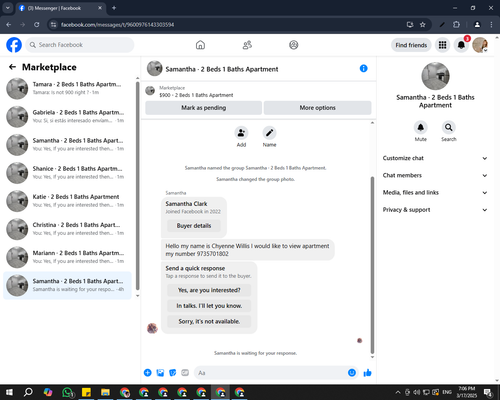Open Windows Start menu
This screenshot has height=400, width=500.
tap(9, 392)
